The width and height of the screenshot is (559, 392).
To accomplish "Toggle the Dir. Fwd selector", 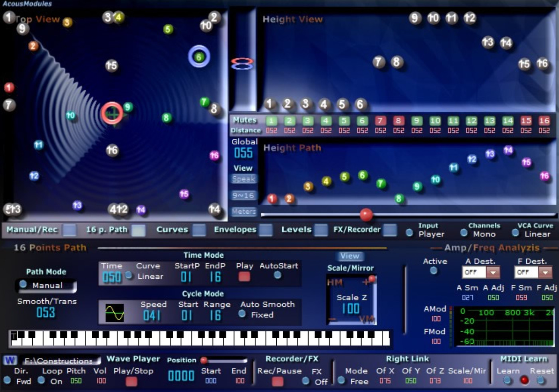I will pos(7,380).
